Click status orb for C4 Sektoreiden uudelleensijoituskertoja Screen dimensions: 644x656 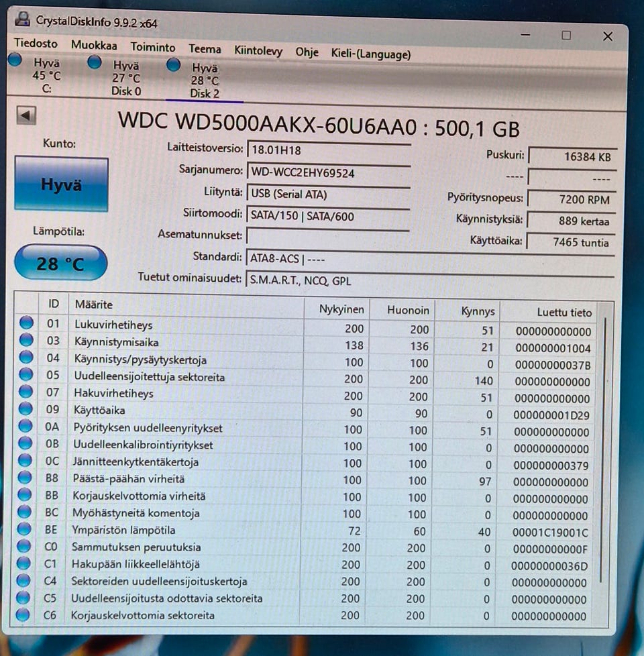[x=23, y=580]
